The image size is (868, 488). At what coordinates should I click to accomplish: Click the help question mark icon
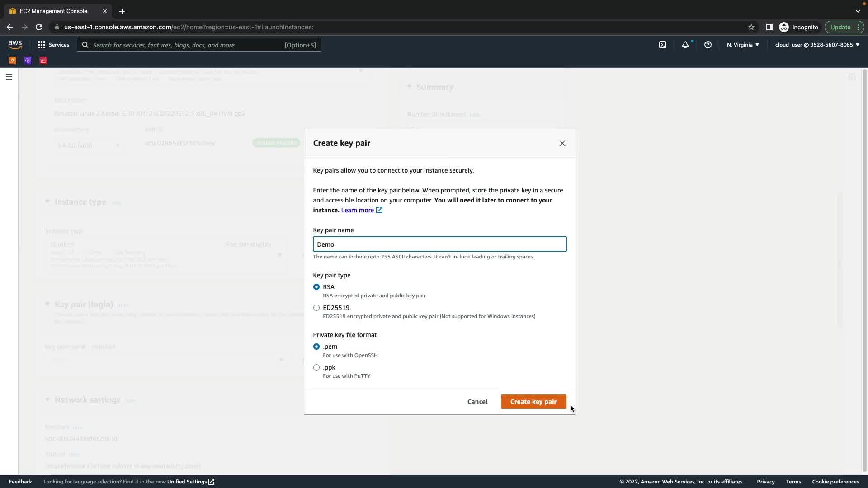click(708, 45)
